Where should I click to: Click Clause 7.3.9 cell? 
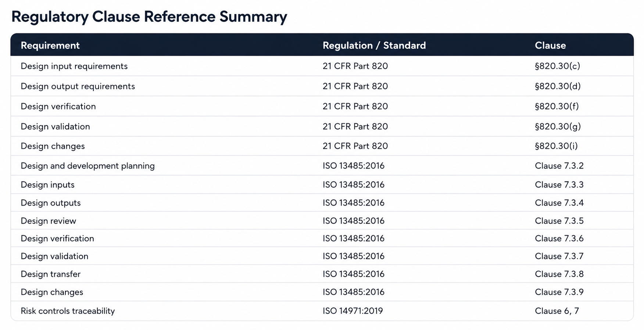559,292
